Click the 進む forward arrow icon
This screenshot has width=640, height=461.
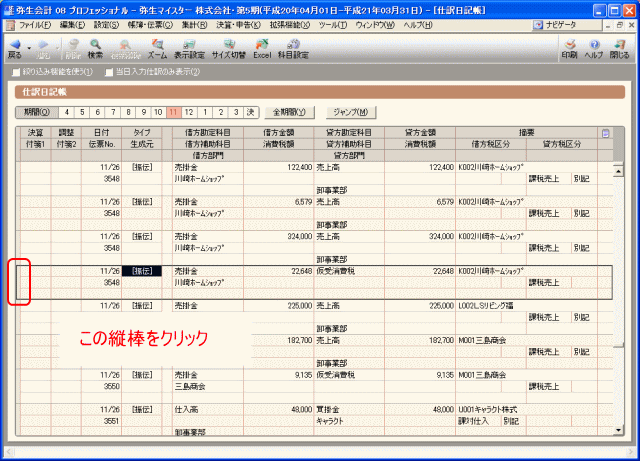pyautogui.click(x=42, y=45)
